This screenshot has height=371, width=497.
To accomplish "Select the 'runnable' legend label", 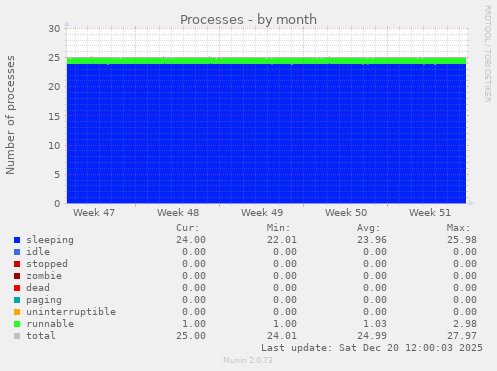I will coord(50,324).
